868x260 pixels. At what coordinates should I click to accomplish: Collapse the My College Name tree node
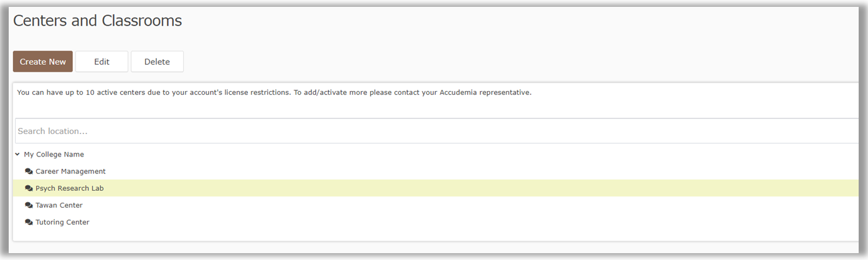coord(17,154)
